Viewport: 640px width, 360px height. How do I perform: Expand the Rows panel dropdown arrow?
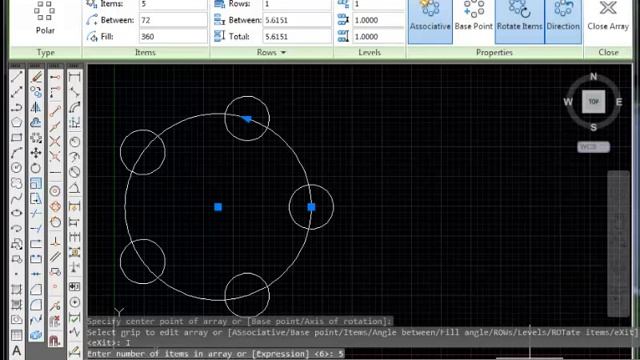[283, 53]
